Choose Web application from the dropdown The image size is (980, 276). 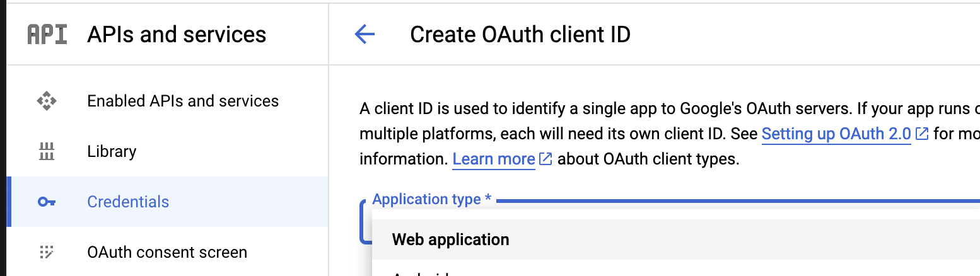click(676, 239)
